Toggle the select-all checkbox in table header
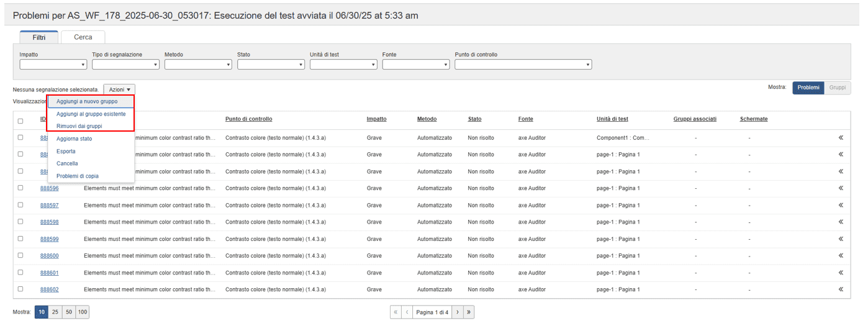 [x=20, y=121]
